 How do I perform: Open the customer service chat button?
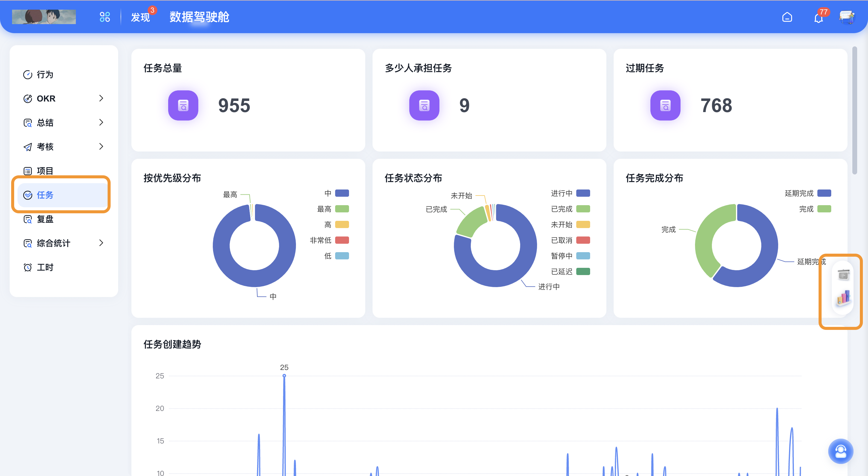[x=840, y=451]
